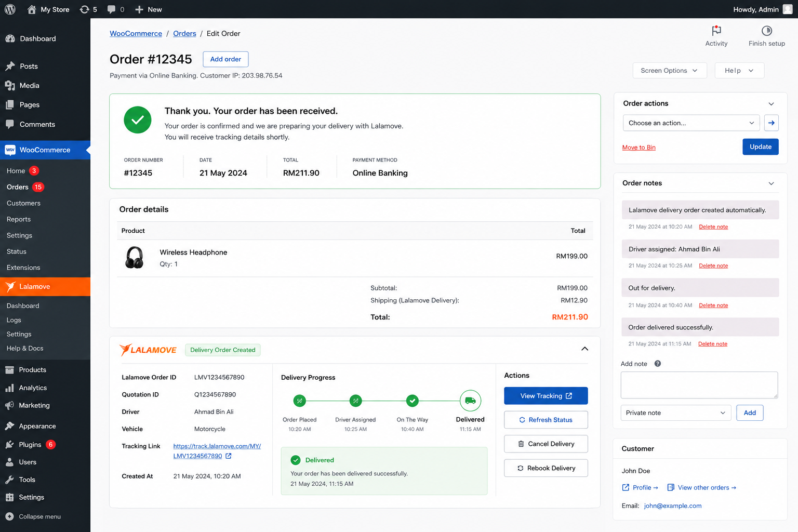Open John Doe's Profile link
This screenshot has height=532, width=798.
(x=640, y=488)
